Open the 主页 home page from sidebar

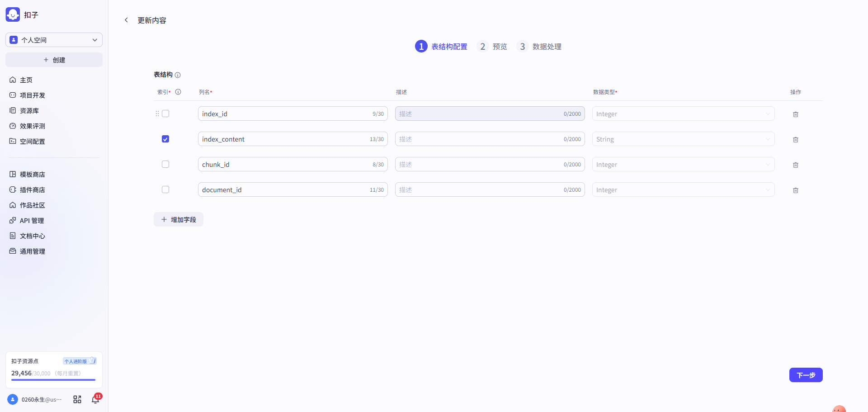pyautogui.click(x=26, y=80)
